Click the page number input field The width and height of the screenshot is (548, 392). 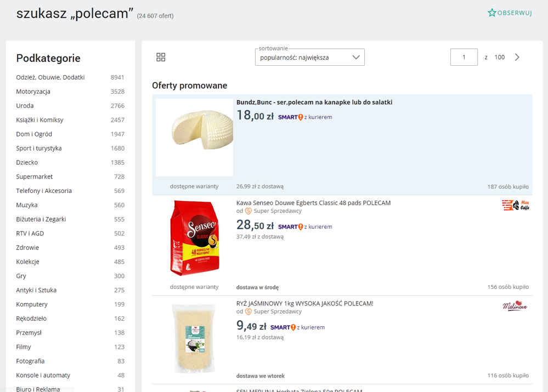[x=464, y=57]
